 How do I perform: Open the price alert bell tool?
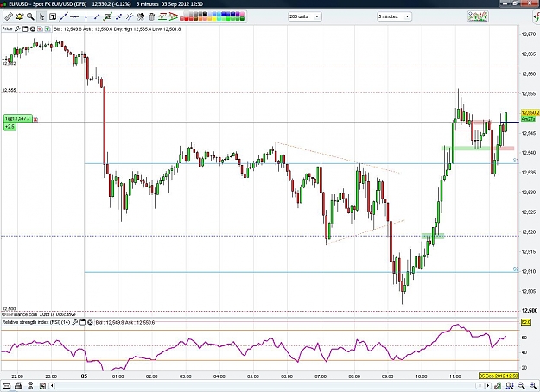pos(20,16)
